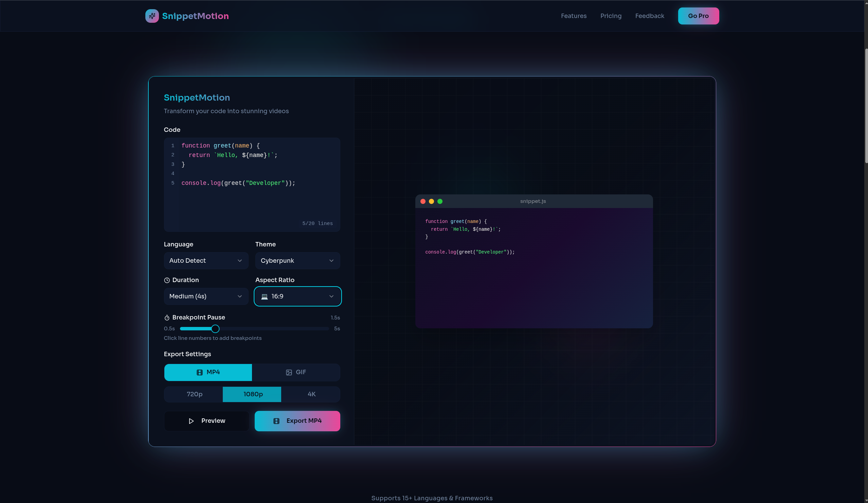This screenshot has width=868, height=503.
Task: Click the Export MP4 button
Action: tap(297, 421)
